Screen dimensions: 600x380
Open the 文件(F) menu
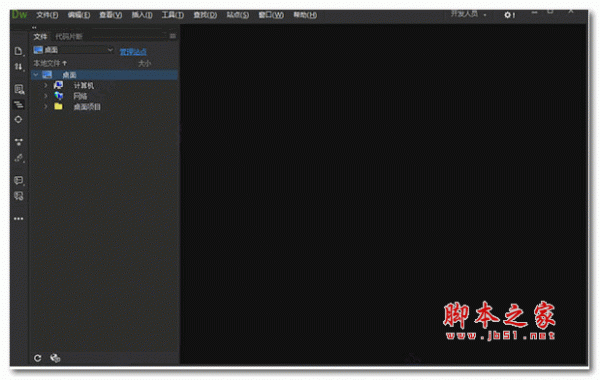tap(47, 15)
